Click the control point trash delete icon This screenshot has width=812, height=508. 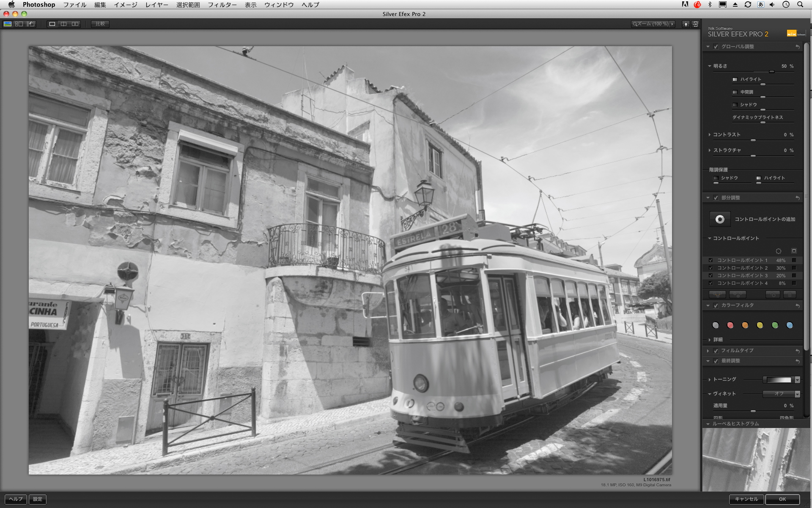click(x=790, y=295)
